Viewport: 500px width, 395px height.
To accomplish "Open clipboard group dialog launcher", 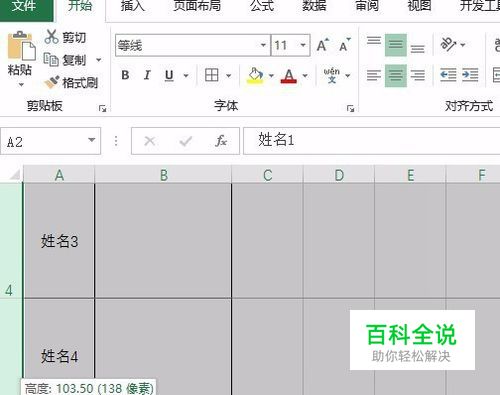I will click(x=103, y=108).
